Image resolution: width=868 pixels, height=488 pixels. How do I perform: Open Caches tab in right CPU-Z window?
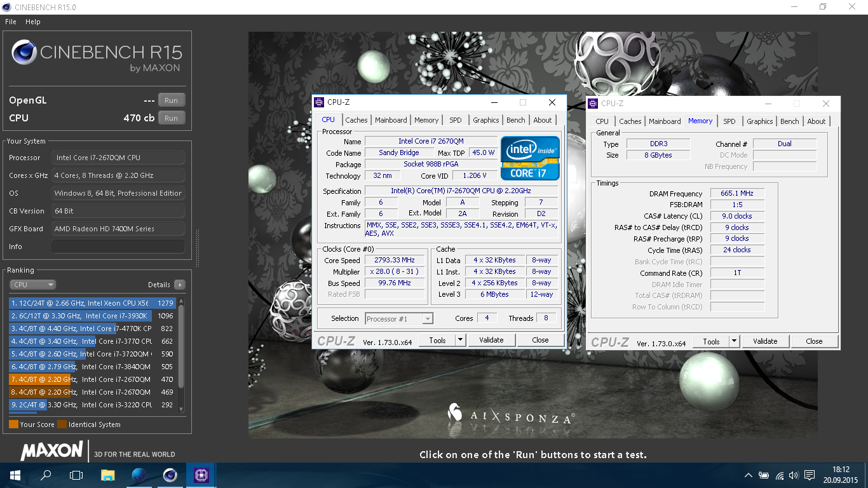tap(630, 121)
